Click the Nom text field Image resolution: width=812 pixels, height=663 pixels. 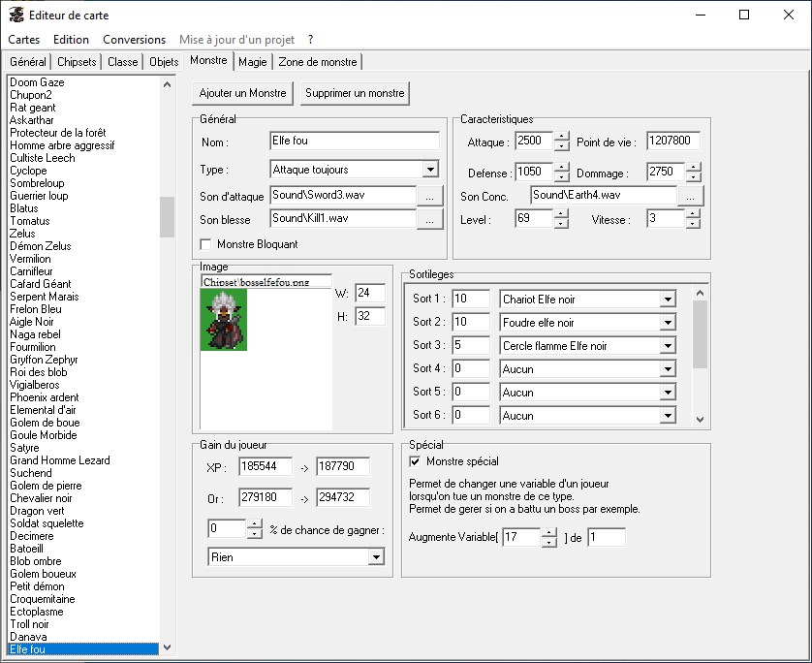(354, 142)
